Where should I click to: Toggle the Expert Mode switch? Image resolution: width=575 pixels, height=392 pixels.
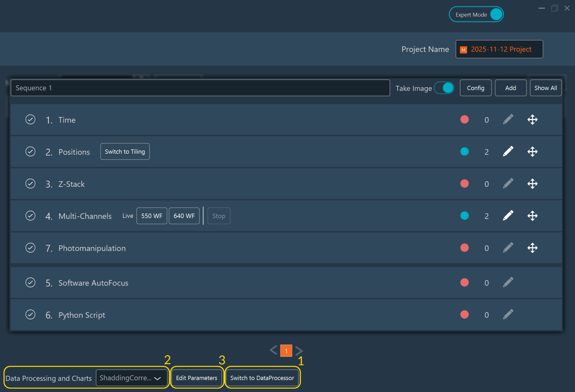496,14
